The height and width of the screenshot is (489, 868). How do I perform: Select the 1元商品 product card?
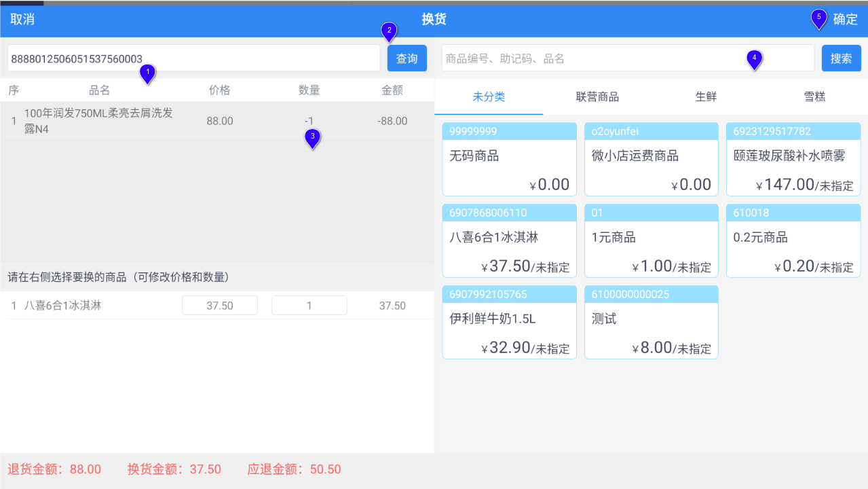tap(652, 241)
